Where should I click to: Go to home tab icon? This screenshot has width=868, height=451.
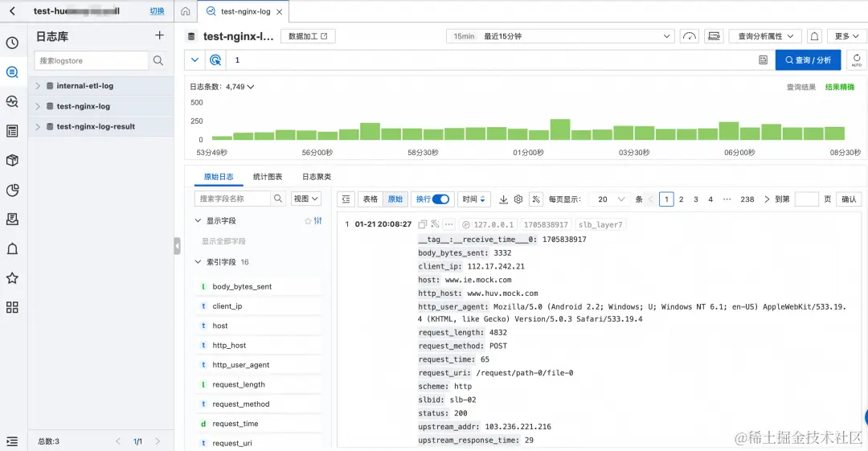(186, 11)
